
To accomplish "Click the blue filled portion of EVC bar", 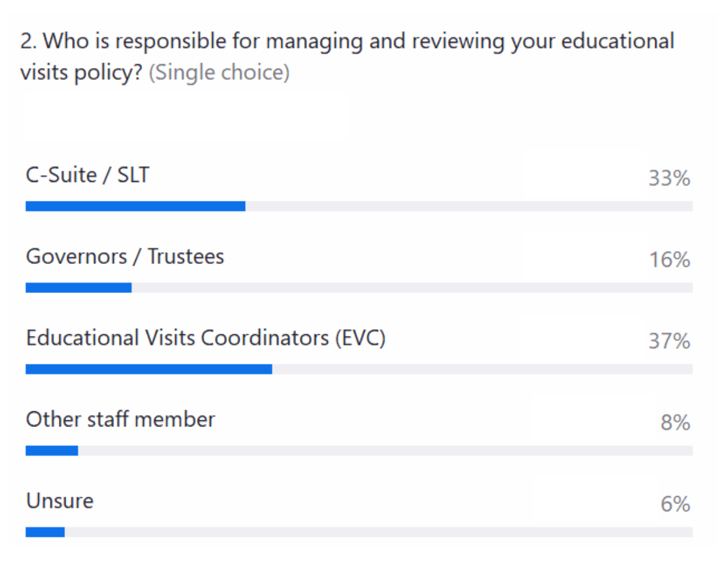I will pos(149,369).
